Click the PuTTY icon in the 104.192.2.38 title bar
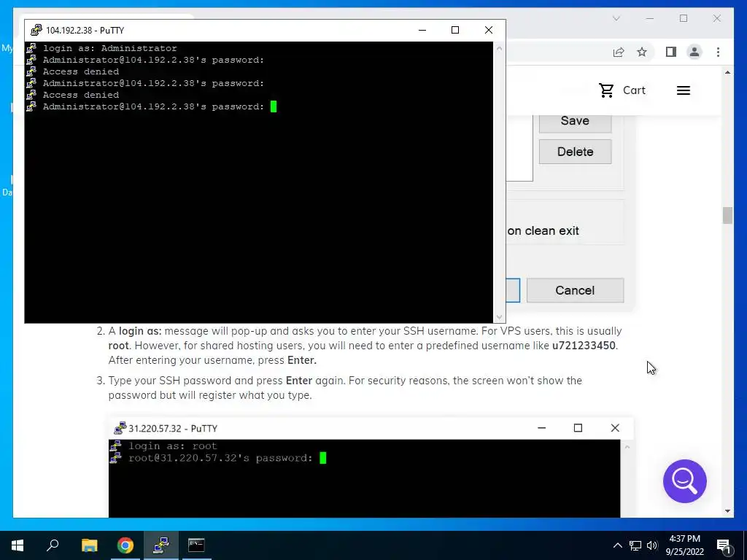Viewport: 747px width, 560px height. (x=36, y=31)
